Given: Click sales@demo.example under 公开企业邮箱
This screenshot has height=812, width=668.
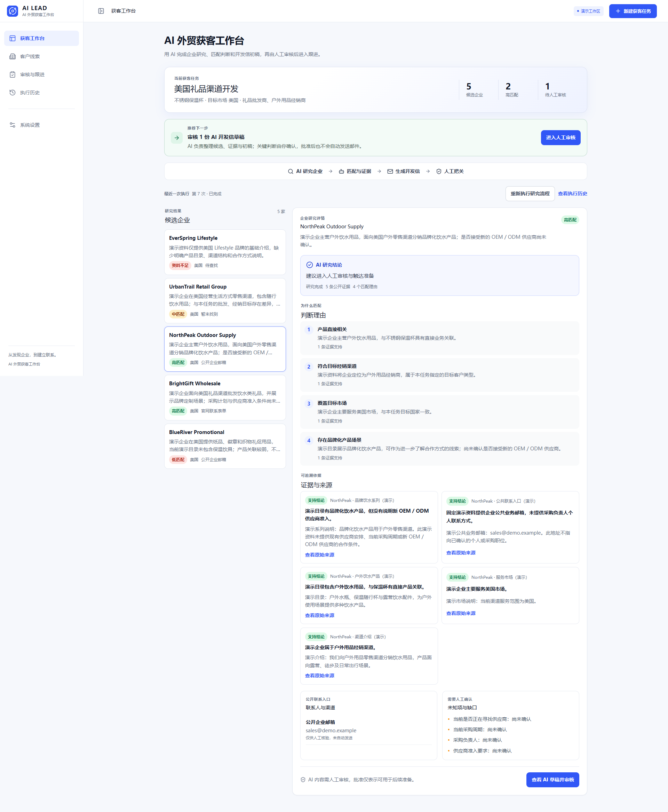Looking at the screenshot, I should coord(331,731).
